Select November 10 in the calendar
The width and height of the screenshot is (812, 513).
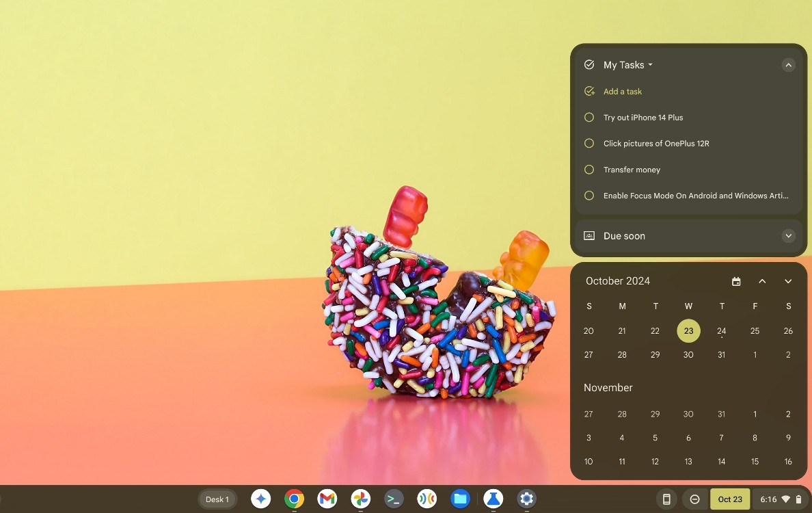pos(588,461)
